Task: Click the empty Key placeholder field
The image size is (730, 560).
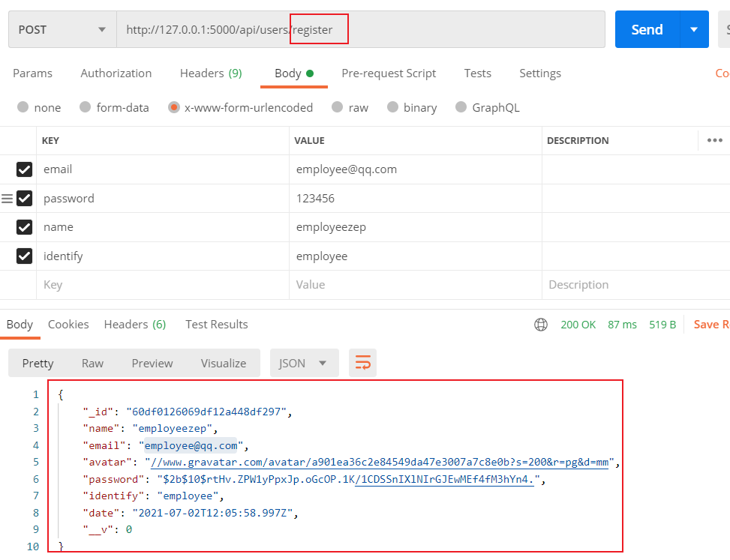Action: [163, 285]
